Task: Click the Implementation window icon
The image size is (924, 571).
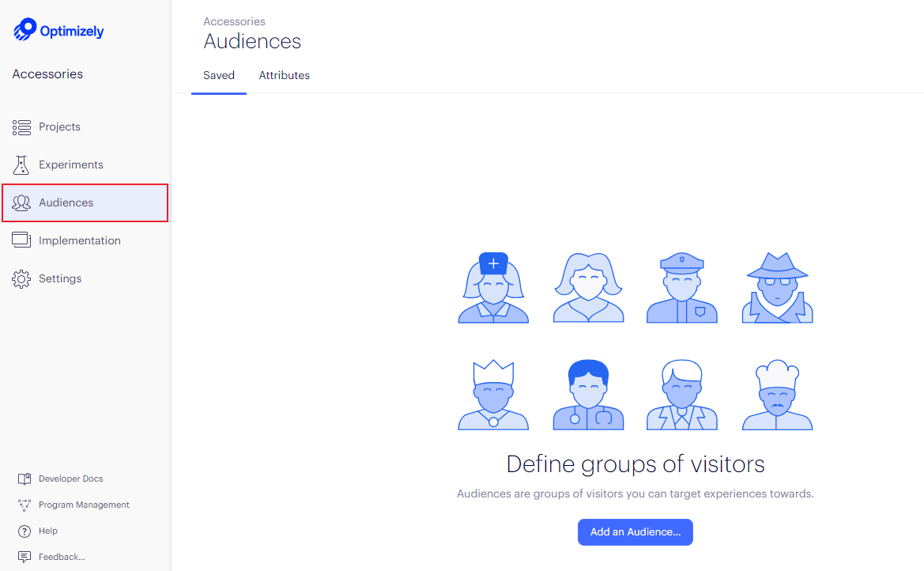Action: pos(21,240)
